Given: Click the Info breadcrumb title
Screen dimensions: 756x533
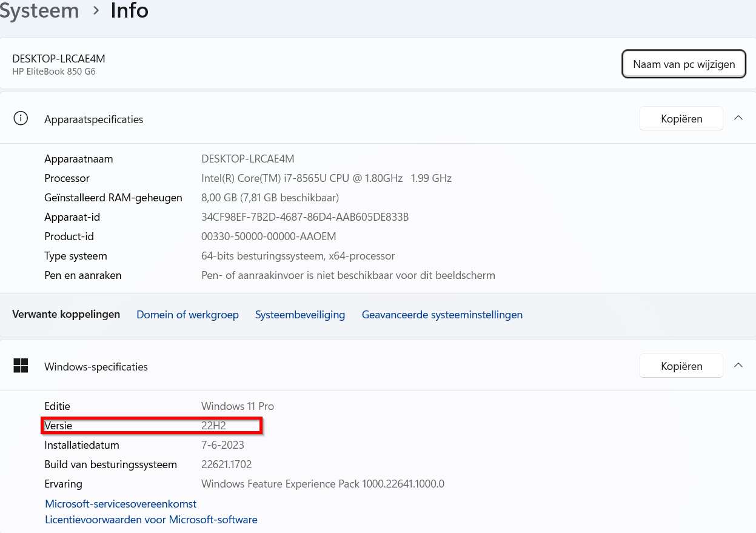Looking at the screenshot, I should [129, 10].
